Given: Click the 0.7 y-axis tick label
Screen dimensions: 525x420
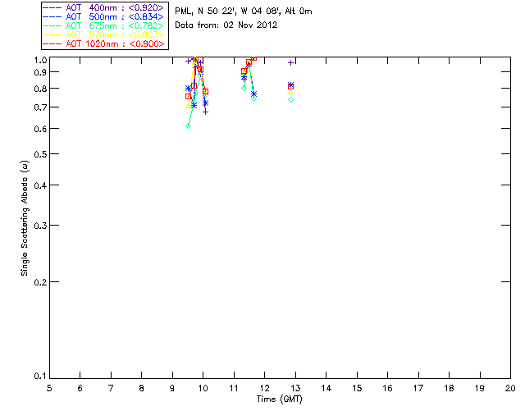Looking at the screenshot, I should click(x=40, y=107).
